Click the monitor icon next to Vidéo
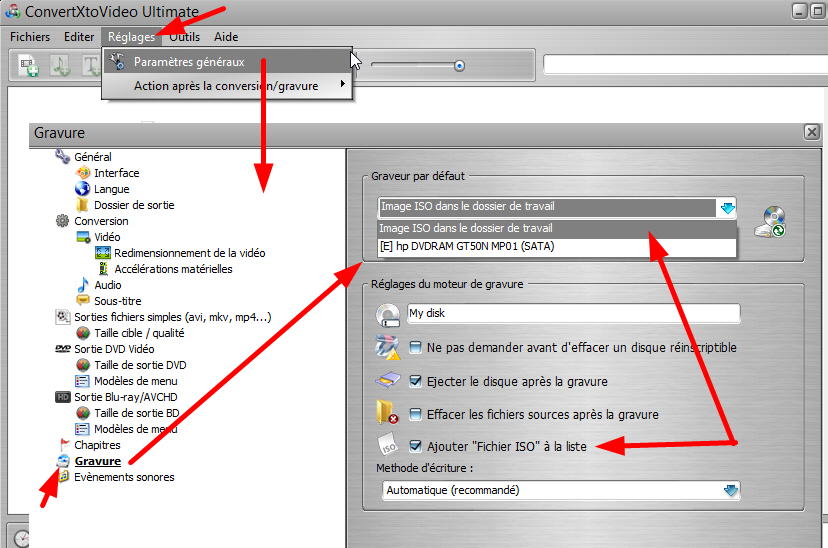 pos(83,237)
